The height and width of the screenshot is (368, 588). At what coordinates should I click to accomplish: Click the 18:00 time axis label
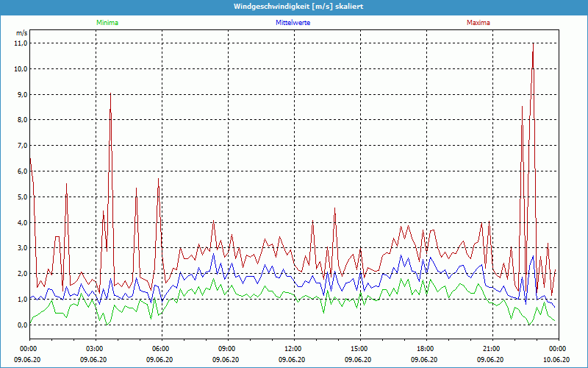(426, 349)
